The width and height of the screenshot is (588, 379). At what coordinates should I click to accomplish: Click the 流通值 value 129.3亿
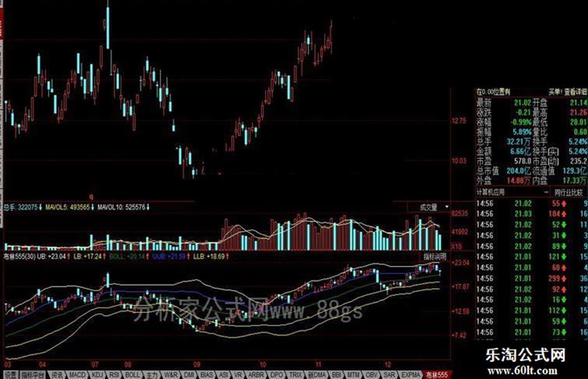pos(575,171)
